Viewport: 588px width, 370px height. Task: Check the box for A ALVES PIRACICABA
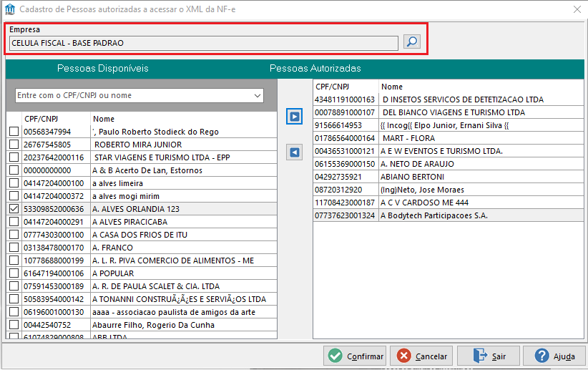14,221
